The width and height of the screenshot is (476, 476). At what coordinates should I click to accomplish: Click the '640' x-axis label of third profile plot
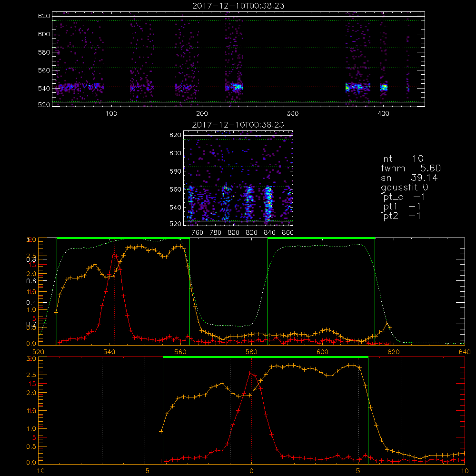click(x=465, y=352)
